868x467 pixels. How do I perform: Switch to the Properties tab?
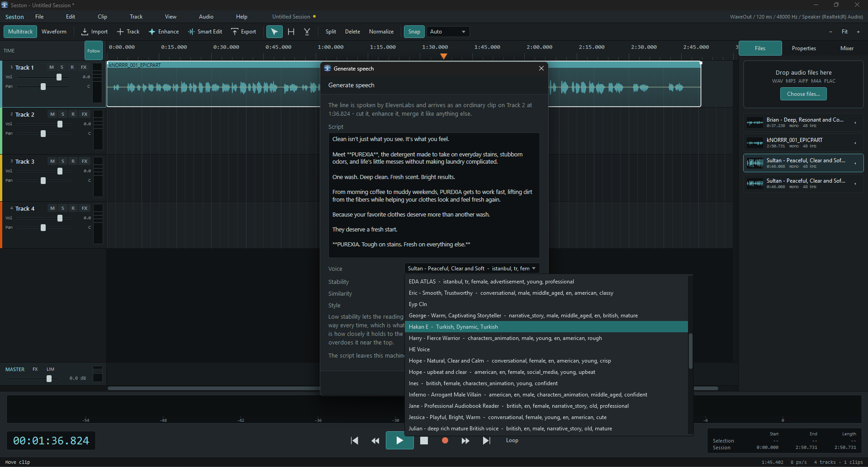[x=804, y=48]
